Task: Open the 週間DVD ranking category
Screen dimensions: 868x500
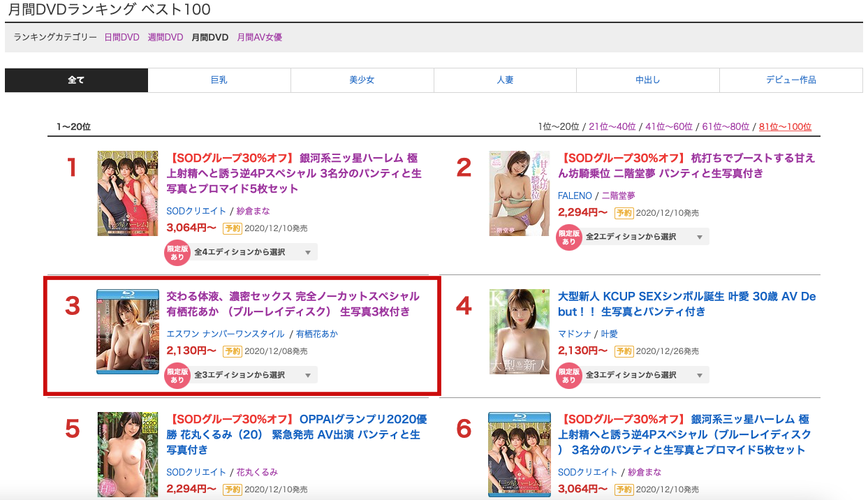Action: (165, 38)
